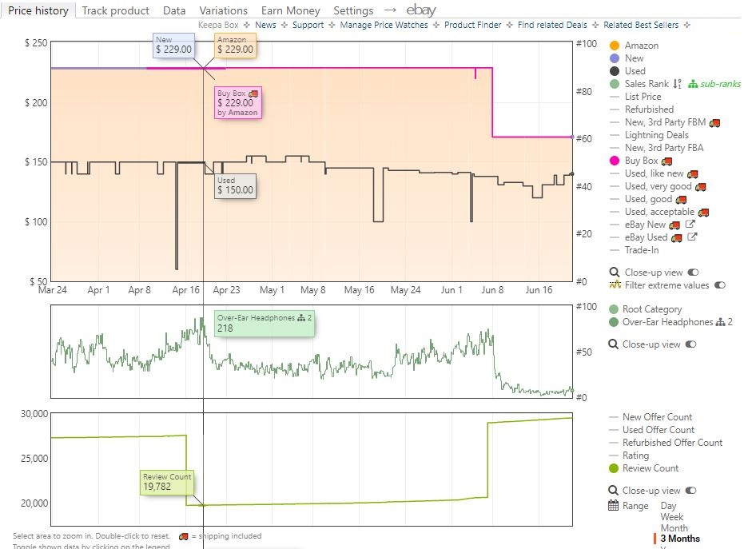Toggle the green Sales Rank legend dot

coord(615,84)
